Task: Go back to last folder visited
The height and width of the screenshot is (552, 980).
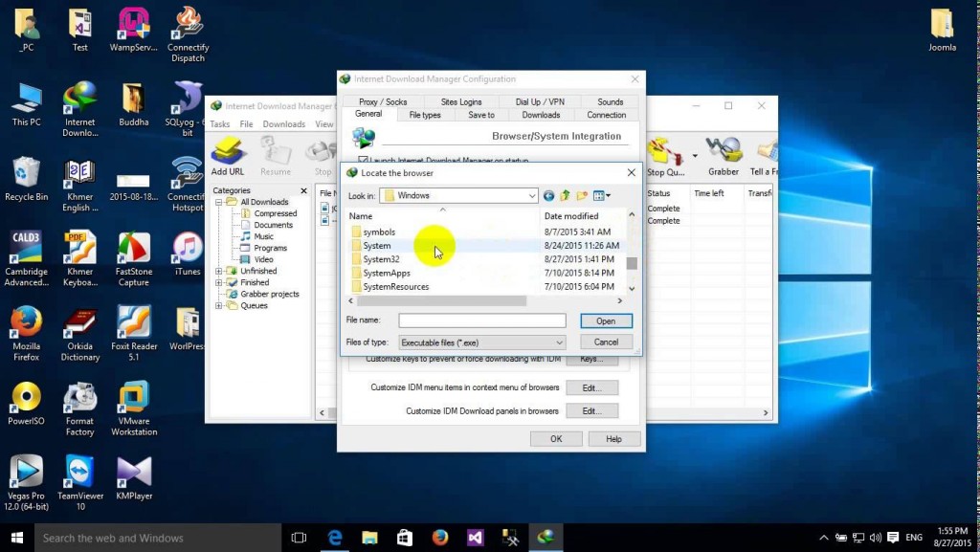Action: coord(549,196)
